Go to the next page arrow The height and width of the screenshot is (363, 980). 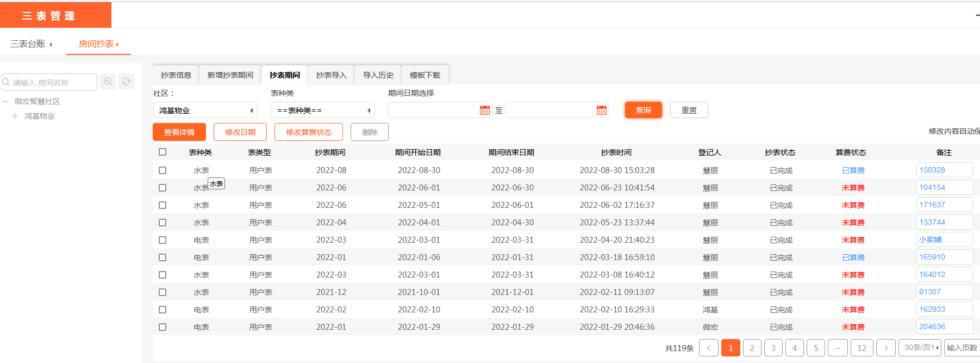[x=885, y=348]
